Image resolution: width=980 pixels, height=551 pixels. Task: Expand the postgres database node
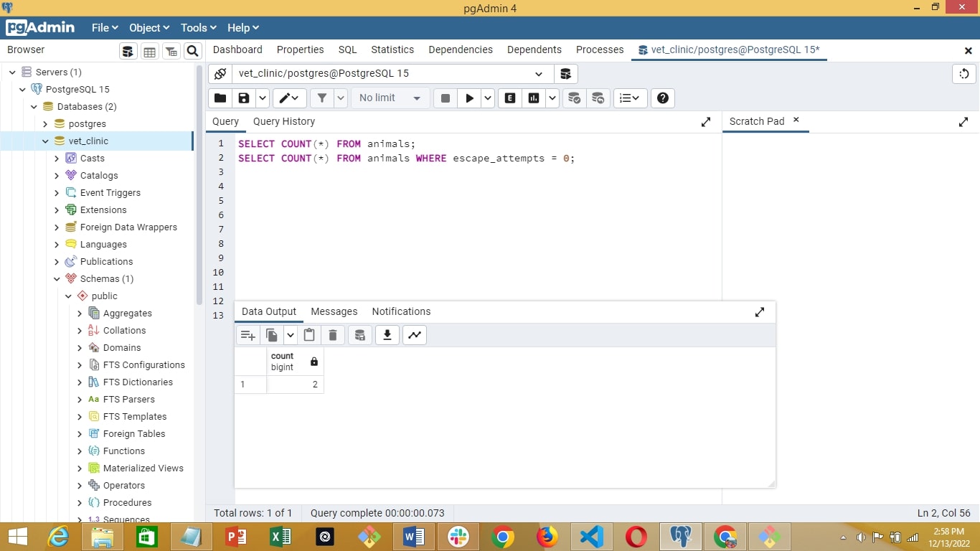click(45, 124)
